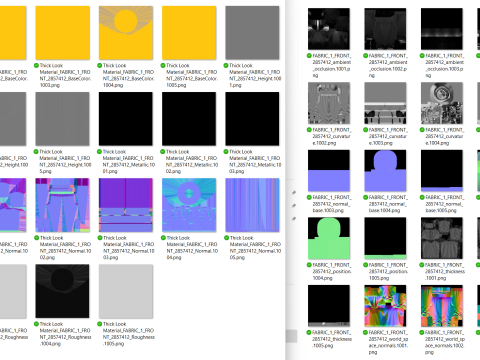Click sync status icon beside Height.1001.png

(x=226, y=65)
